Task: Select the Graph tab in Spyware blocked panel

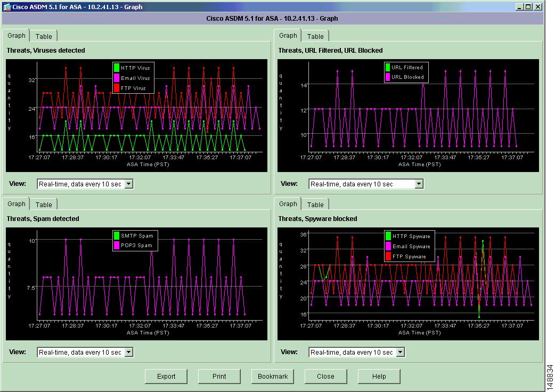Action: coord(288,204)
